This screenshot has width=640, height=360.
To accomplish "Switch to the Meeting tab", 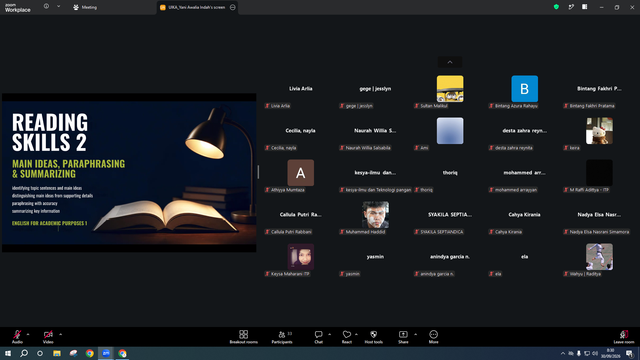I will point(85,7).
